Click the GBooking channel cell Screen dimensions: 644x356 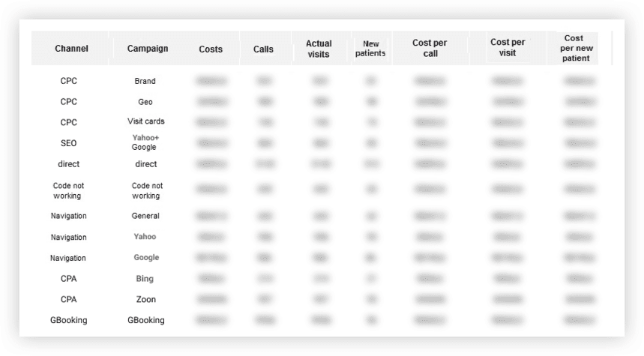68,320
